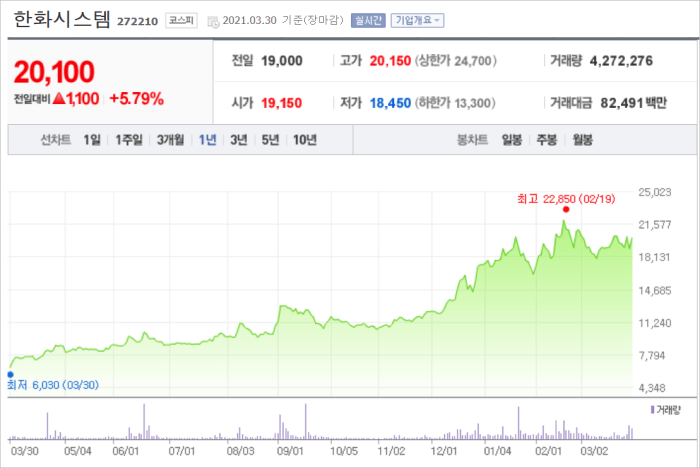Open the 기업개요 dropdown

417,21
